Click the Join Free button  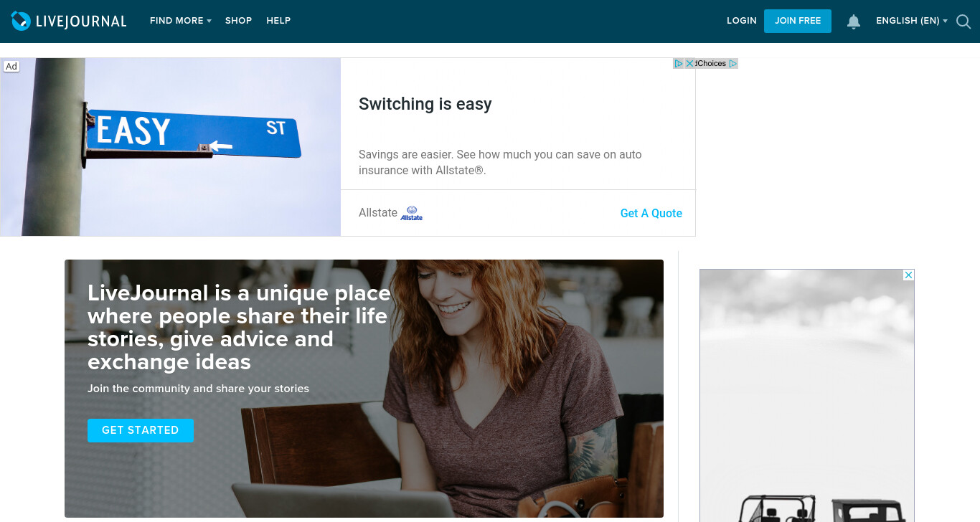(798, 21)
